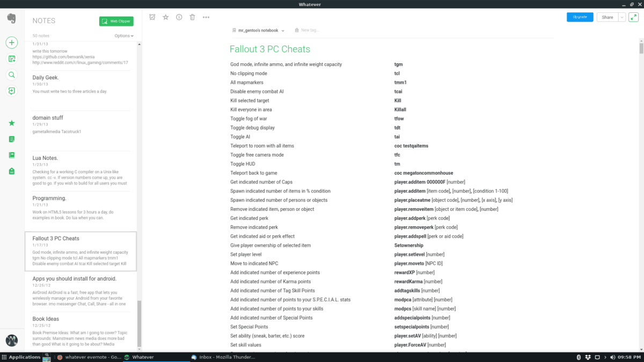Image resolution: width=644 pixels, height=362 pixels.
Task: Click the Upgrade button
Action: pyautogui.click(x=580, y=17)
